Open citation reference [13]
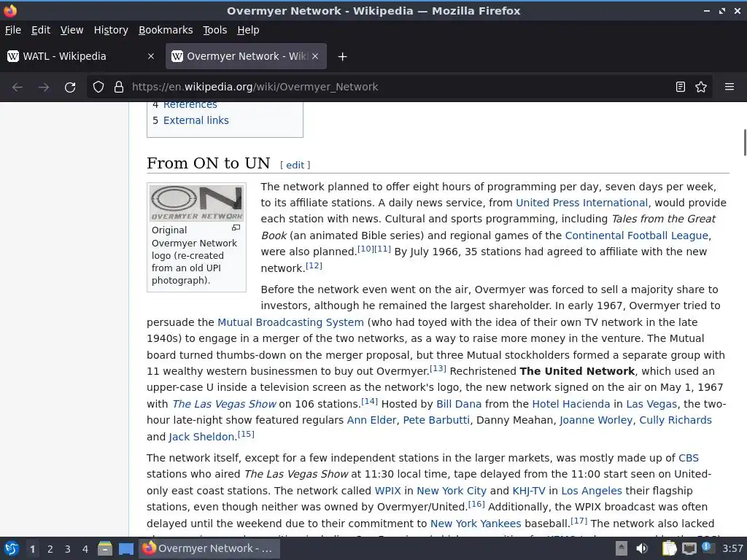The width and height of the screenshot is (747, 560). coord(438,368)
